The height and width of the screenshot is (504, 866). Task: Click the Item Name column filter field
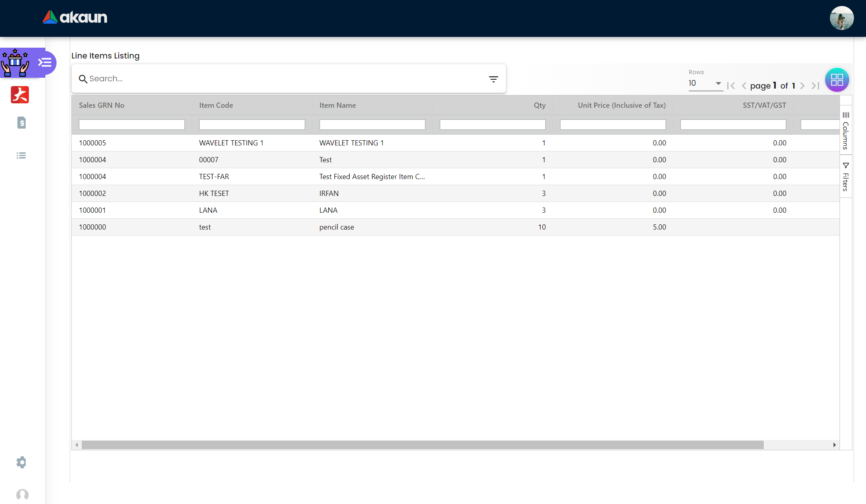(372, 125)
